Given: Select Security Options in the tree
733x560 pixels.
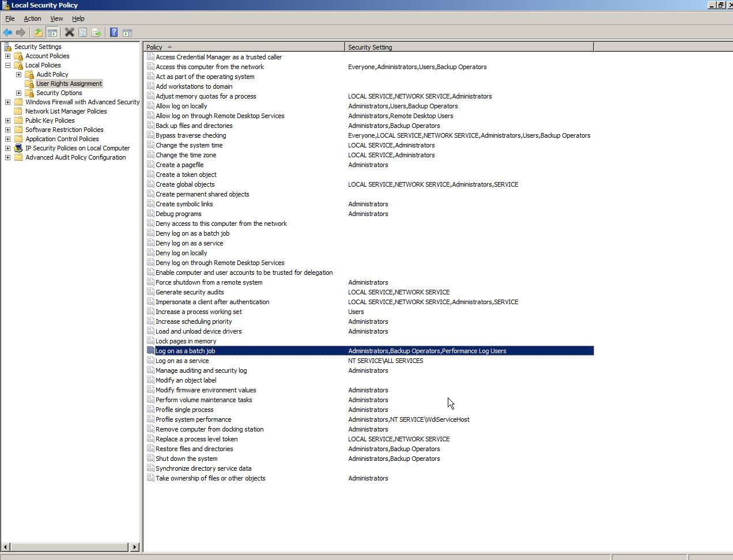Looking at the screenshot, I should 59,93.
